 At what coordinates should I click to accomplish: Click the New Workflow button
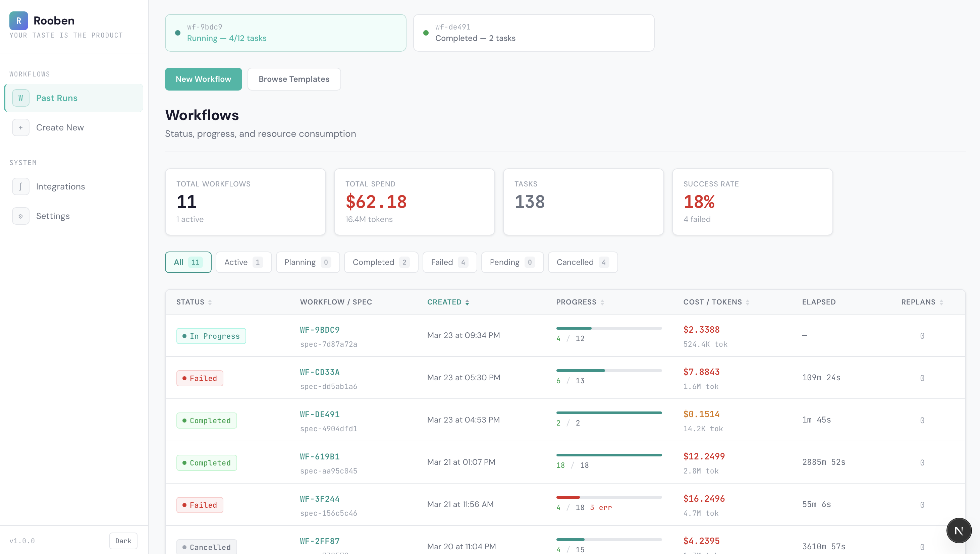[203, 79]
